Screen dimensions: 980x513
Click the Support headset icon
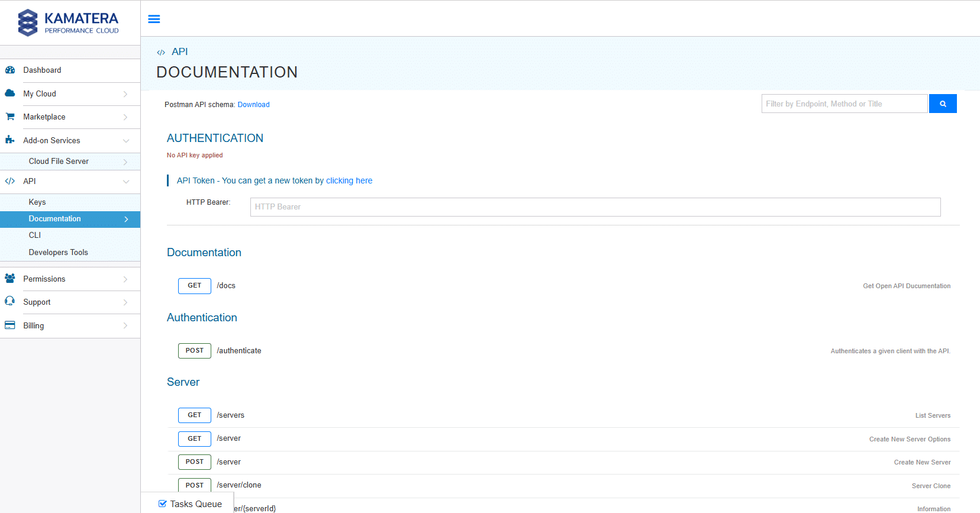pyautogui.click(x=10, y=302)
